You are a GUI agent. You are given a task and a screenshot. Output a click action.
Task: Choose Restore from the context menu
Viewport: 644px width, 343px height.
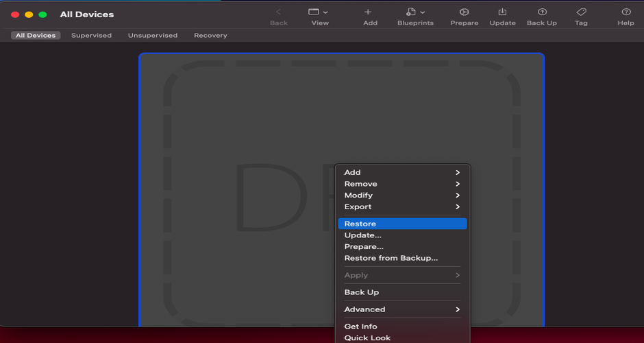click(401, 224)
